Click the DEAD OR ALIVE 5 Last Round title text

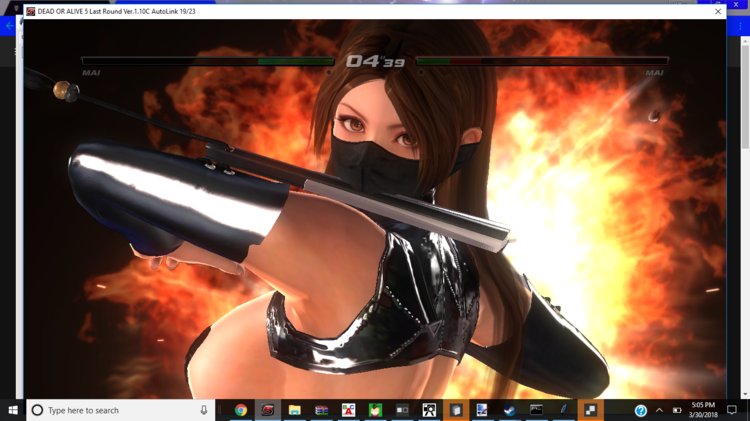(116, 11)
